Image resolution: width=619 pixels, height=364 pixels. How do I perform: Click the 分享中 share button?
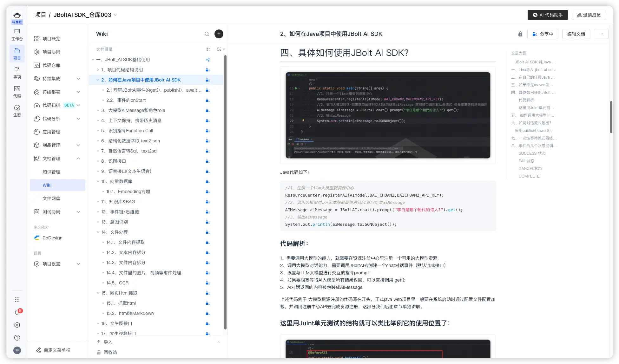[x=543, y=34]
